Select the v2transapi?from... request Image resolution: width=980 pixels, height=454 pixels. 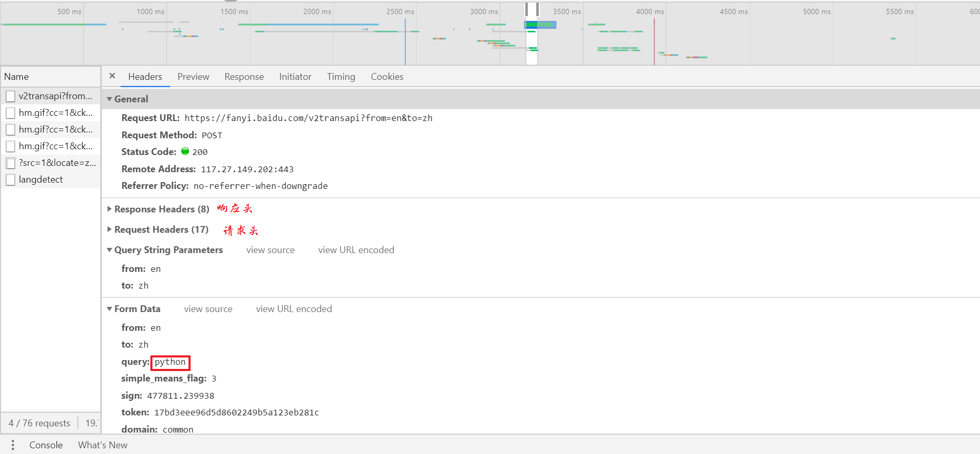(x=51, y=96)
